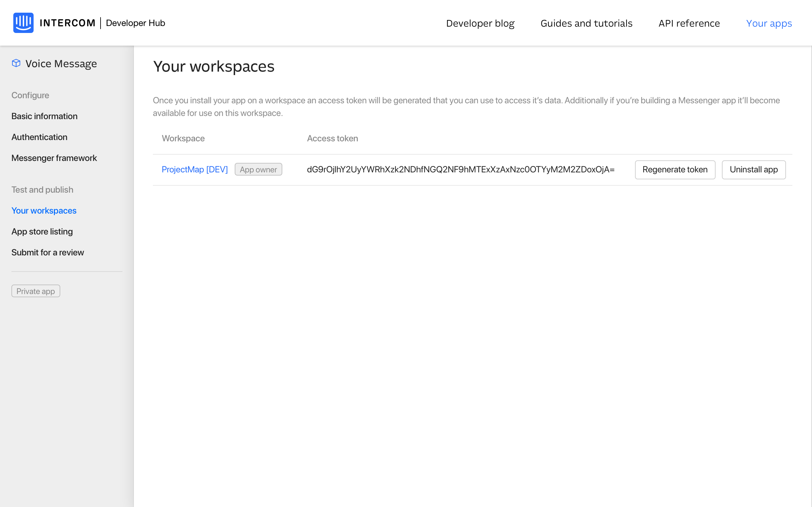Go to Submit for a review

pyautogui.click(x=48, y=253)
